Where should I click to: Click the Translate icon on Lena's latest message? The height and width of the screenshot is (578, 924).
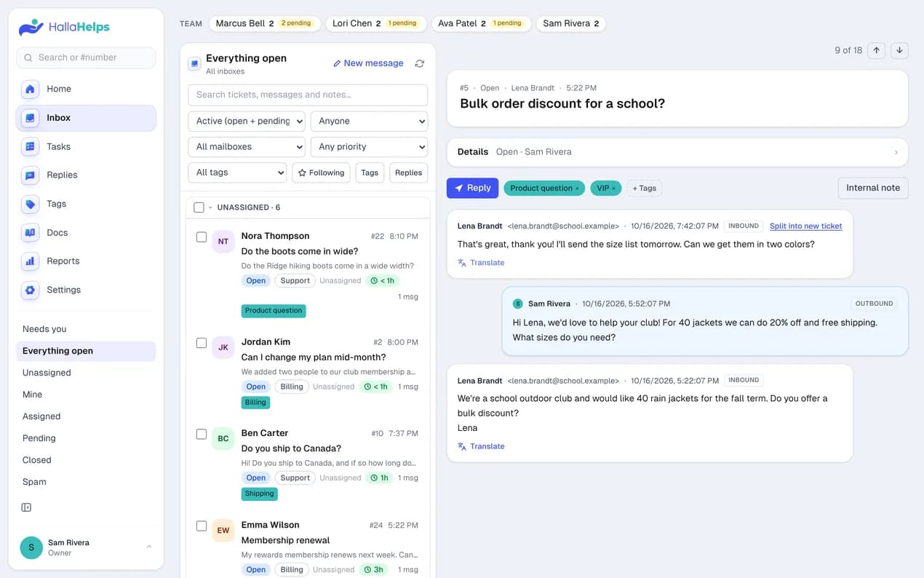point(462,263)
